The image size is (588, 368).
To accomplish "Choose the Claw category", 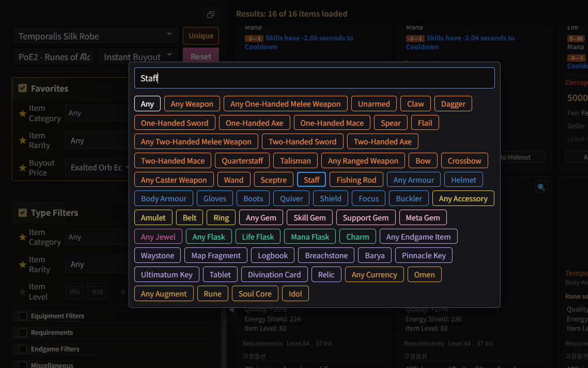I will pos(416,104).
